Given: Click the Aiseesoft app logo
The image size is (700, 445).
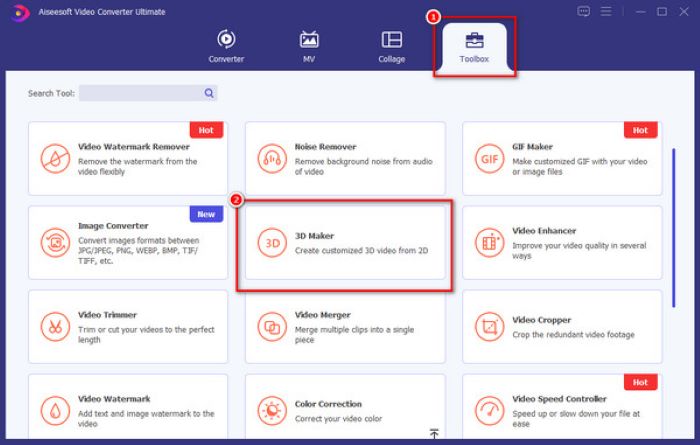Looking at the screenshot, I should coord(20,12).
